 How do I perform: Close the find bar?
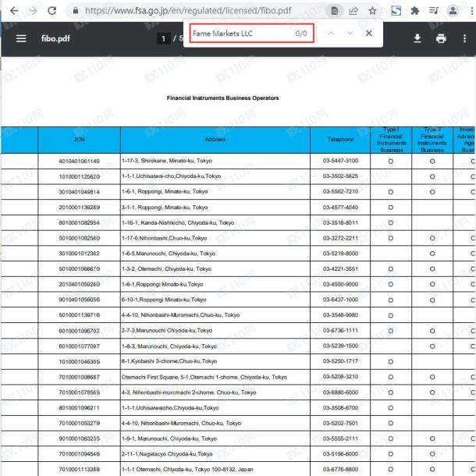click(x=369, y=33)
